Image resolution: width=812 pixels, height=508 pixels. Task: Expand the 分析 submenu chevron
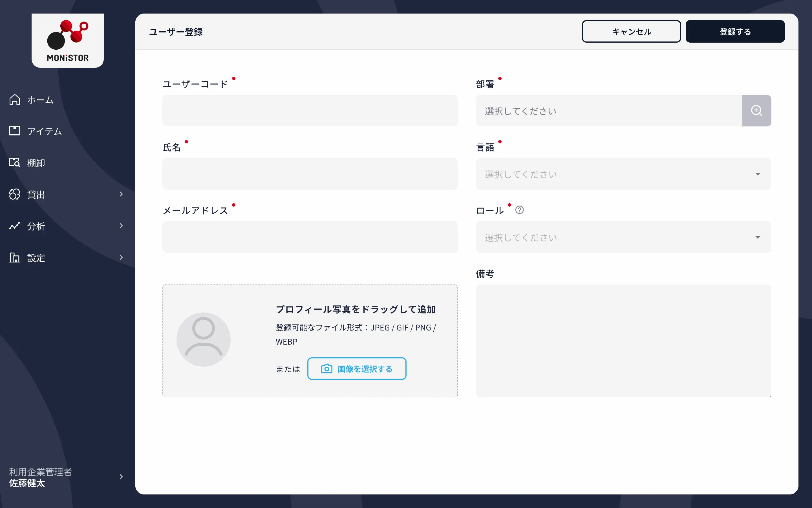121,225
